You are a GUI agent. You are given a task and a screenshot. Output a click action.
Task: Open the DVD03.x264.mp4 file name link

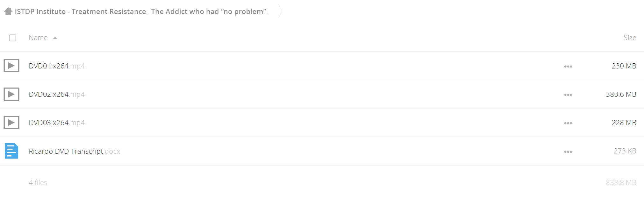[x=57, y=123]
